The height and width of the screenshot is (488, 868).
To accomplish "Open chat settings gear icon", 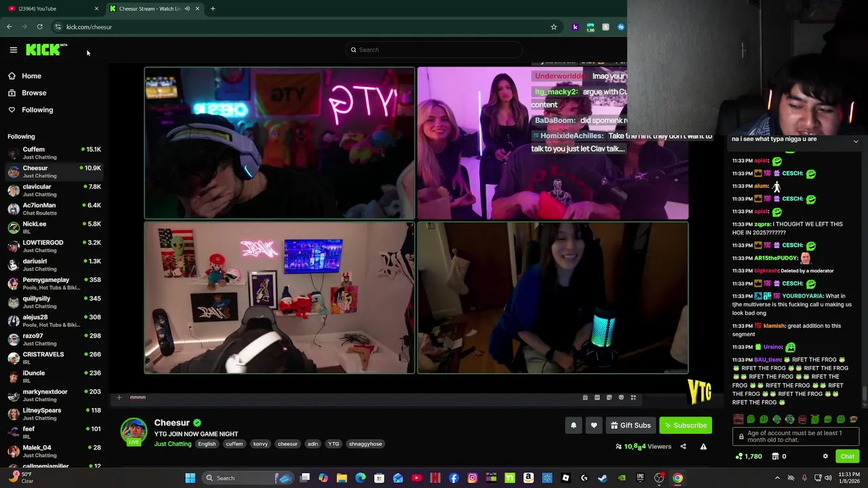I will pos(825,456).
